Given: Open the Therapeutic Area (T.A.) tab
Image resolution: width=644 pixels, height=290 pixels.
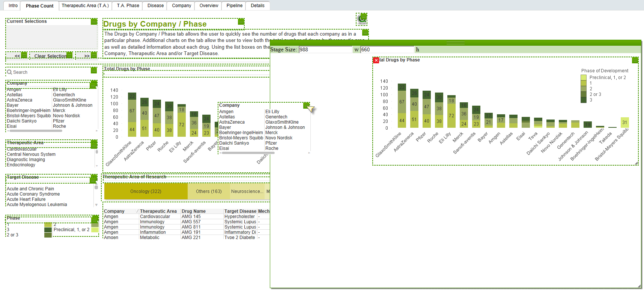Looking at the screenshot, I should click(85, 6).
